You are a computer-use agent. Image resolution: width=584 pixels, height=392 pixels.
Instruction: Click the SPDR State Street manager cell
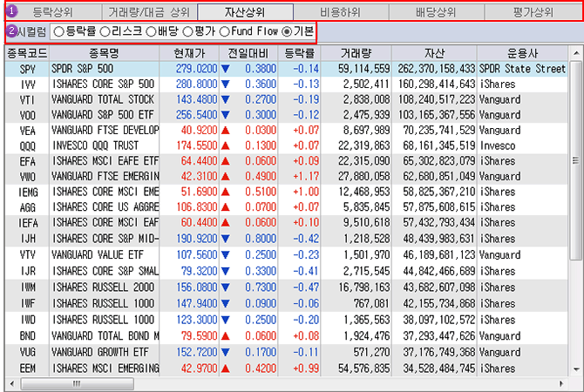point(522,69)
